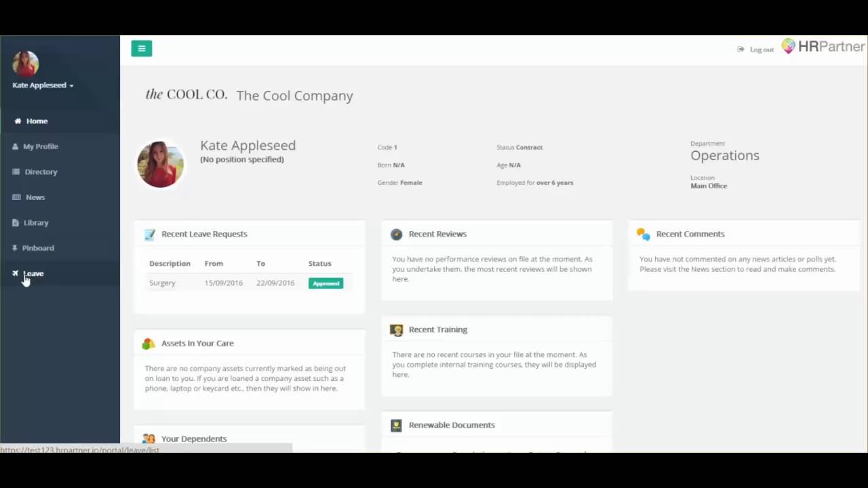868x488 pixels.
Task: Click the Status Contract field
Action: click(x=519, y=147)
